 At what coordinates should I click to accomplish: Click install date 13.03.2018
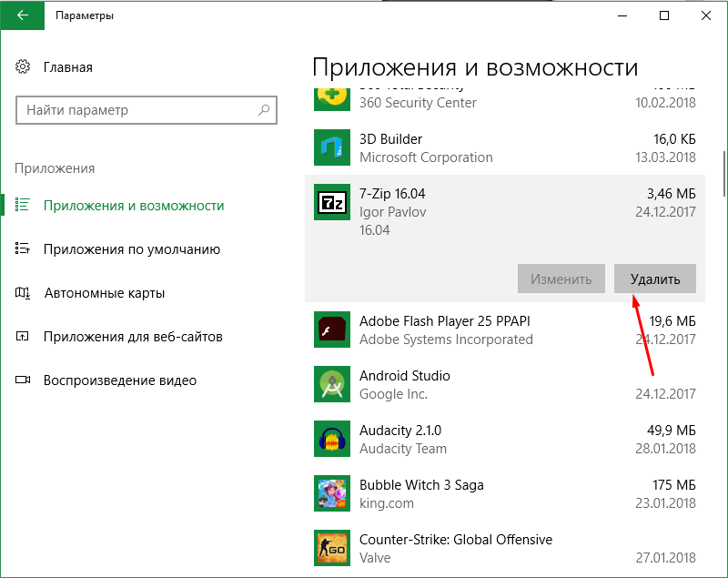[x=665, y=157]
